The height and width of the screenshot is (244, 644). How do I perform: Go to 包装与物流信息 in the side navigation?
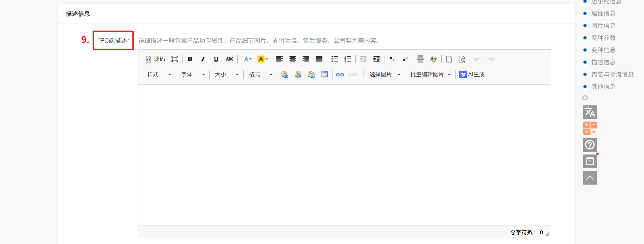[x=612, y=74]
